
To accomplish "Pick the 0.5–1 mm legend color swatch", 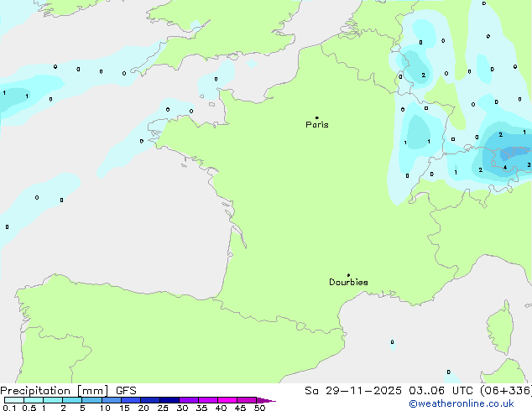I will pos(34,400).
